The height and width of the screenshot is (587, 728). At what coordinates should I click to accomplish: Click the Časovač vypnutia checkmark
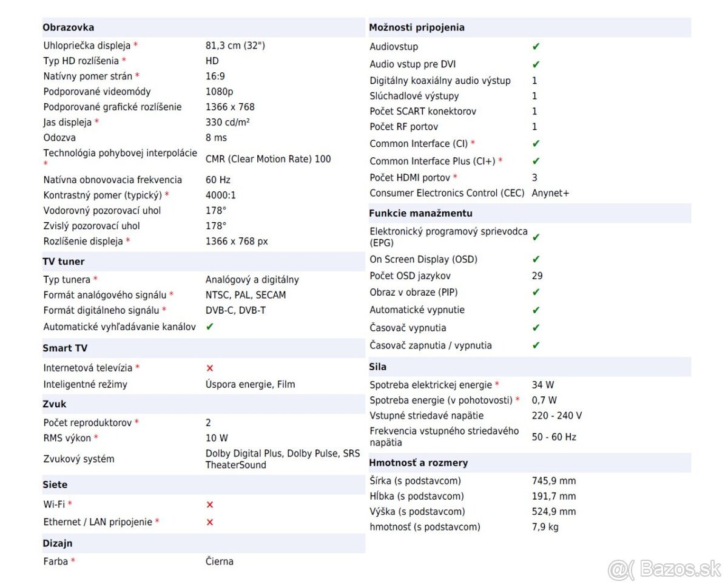click(x=536, y=328)
